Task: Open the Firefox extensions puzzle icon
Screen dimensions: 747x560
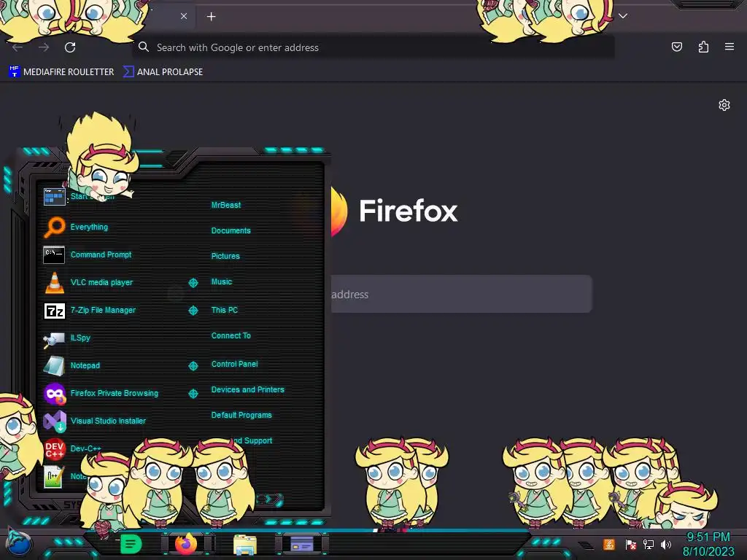Action: click(703, 47)
